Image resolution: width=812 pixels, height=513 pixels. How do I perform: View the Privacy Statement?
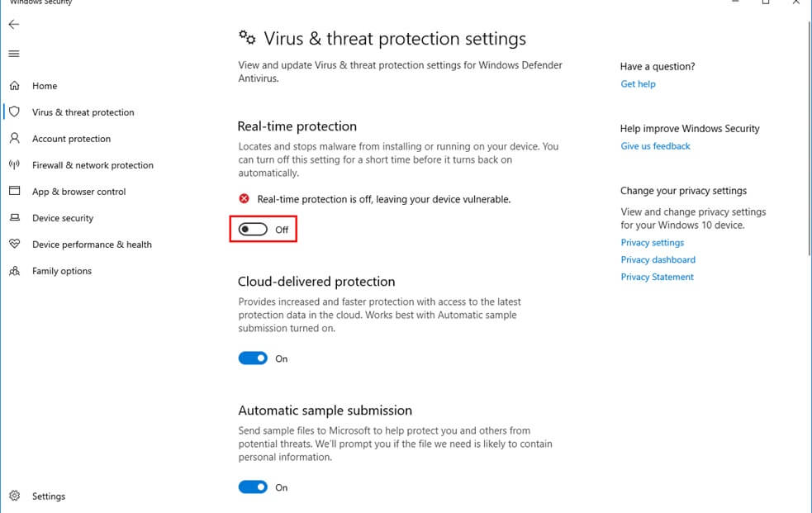click(657, 277)
